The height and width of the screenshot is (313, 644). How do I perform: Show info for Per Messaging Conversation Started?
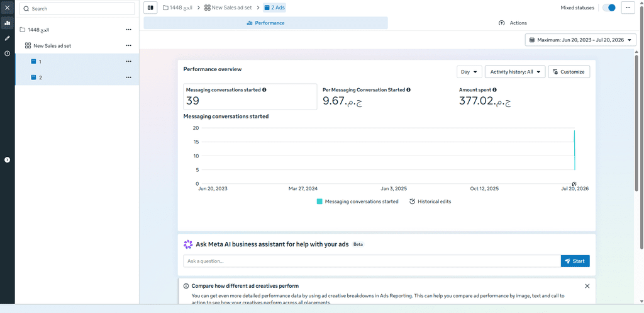tap(409, 89)
